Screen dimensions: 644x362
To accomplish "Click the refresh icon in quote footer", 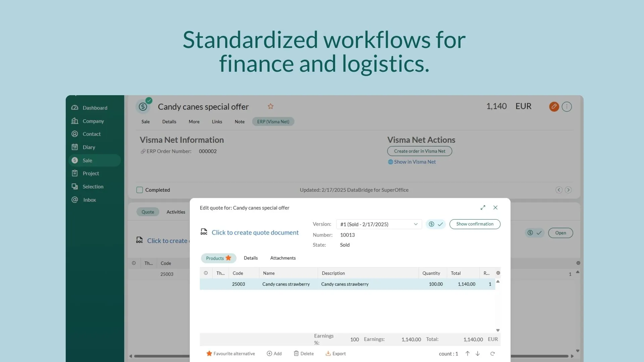I will pos(492,354).
